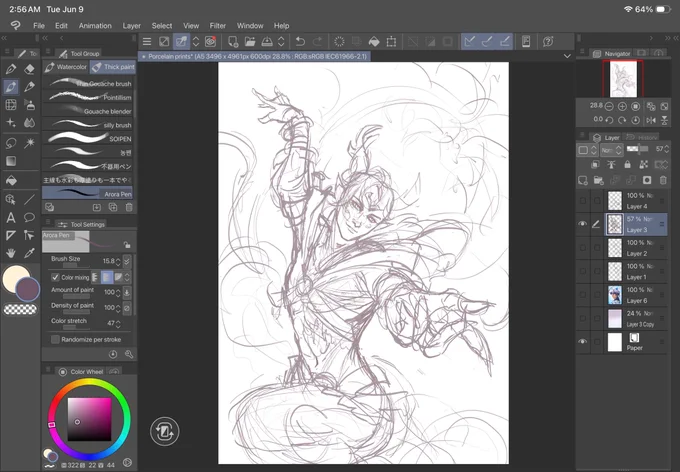Click the purple sub drawing color swatch
This screenshot has width=680, height=472.
pos(28,289)
